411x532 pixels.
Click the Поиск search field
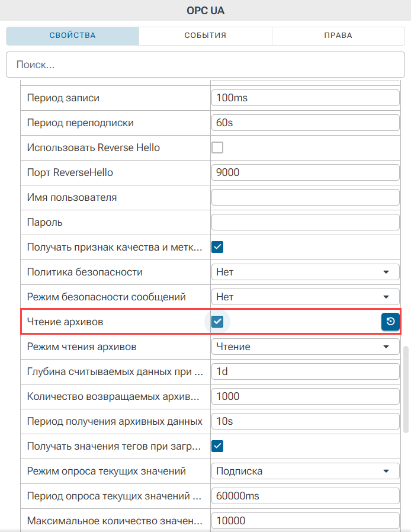[x=205, y=65]
